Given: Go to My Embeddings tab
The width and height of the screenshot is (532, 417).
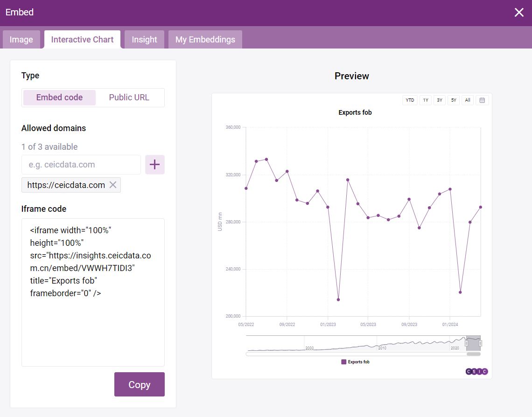Looking at the screenshot, I should click(205, 40).
